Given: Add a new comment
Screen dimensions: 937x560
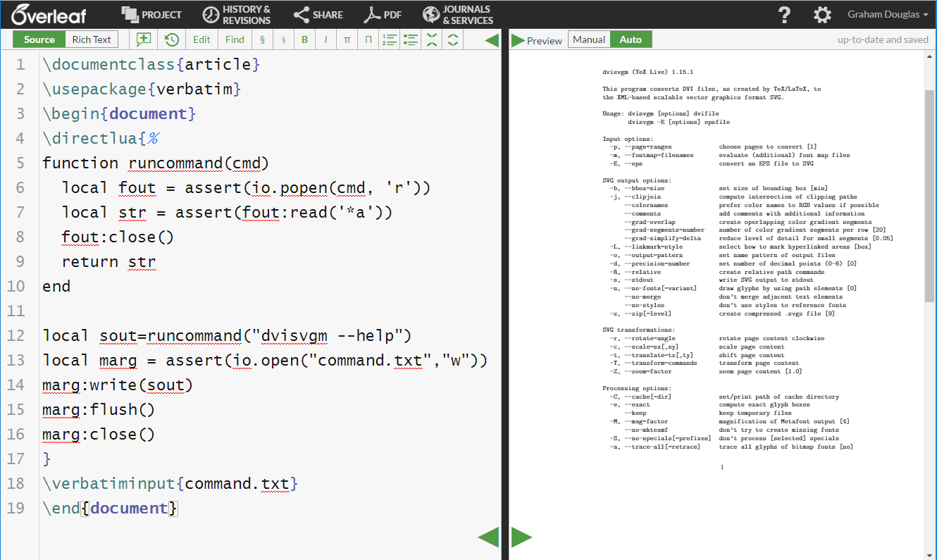Looking at the screenshot, I should 143,39.
